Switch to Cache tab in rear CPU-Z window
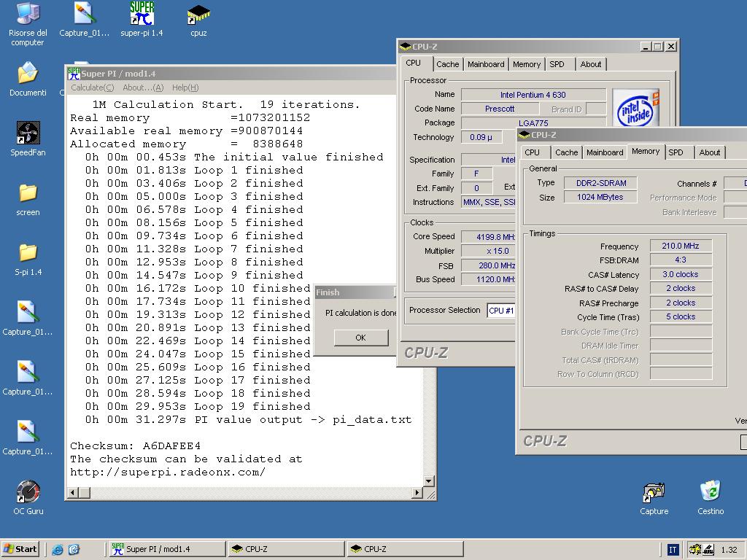Viewport: 747px width, 560px height. pos(447,64)
